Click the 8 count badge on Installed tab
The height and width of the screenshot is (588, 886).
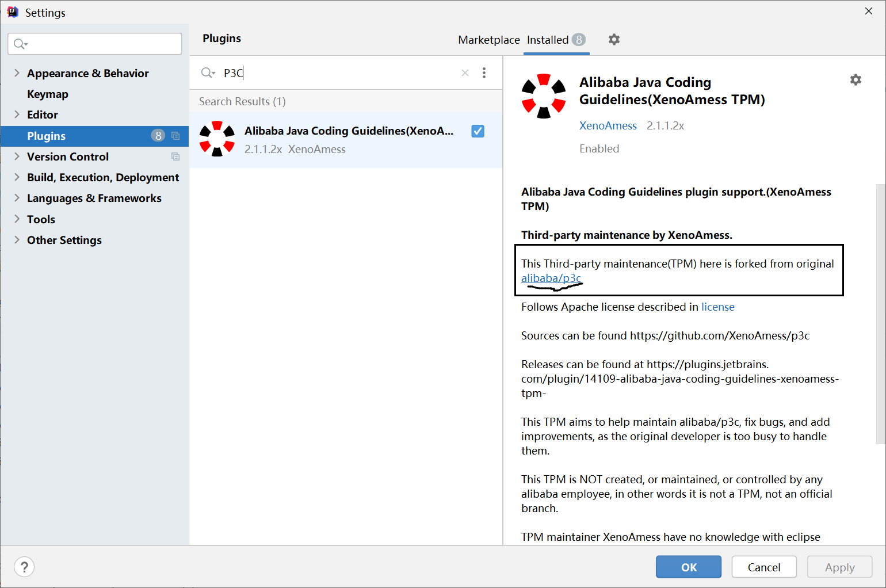579,40
